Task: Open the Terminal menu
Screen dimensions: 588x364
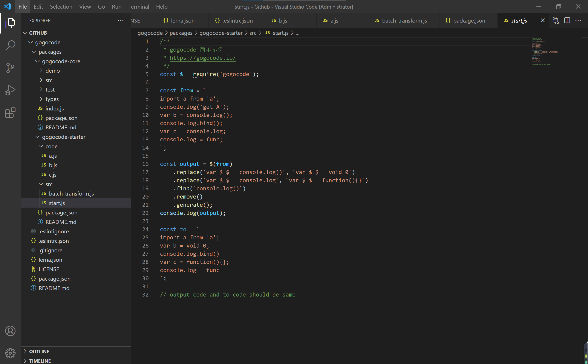Action: (139, 6)
